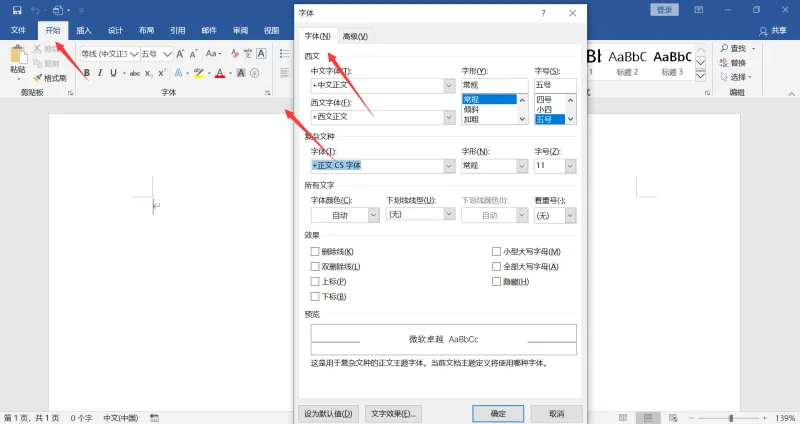
Task: Click the Find (查找) magnifier in Editing group
Action: point(734,48)
